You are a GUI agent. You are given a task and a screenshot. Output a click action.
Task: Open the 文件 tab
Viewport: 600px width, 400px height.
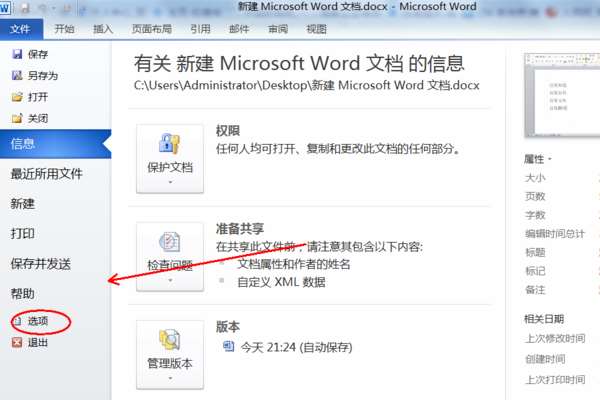pos(21,29)
